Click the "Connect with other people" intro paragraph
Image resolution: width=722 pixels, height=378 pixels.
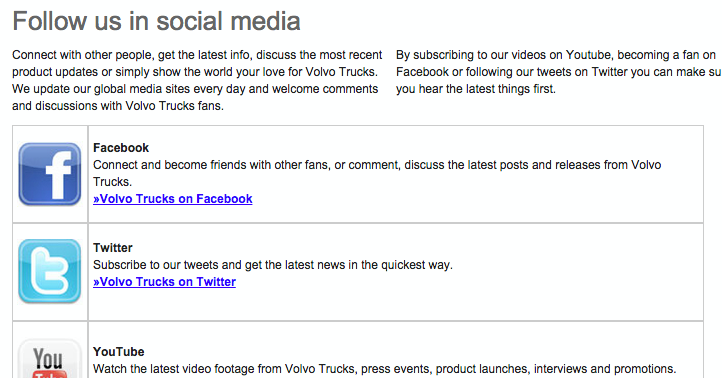[197, 80]
